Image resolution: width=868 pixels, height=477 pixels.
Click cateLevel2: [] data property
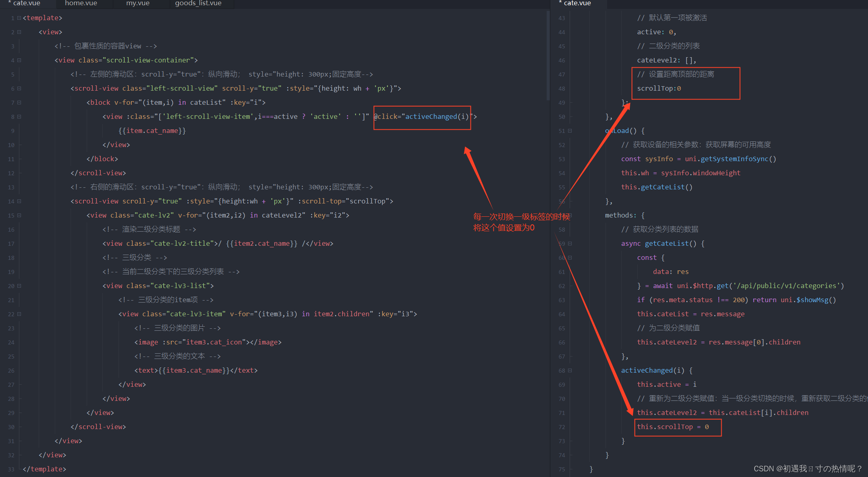click(x=666, y=60)
